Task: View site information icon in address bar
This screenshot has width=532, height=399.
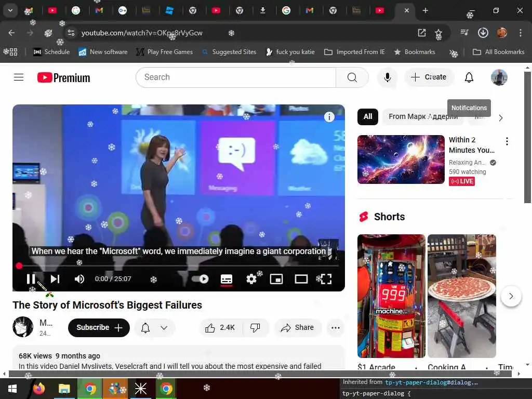Action: [71, 33]
